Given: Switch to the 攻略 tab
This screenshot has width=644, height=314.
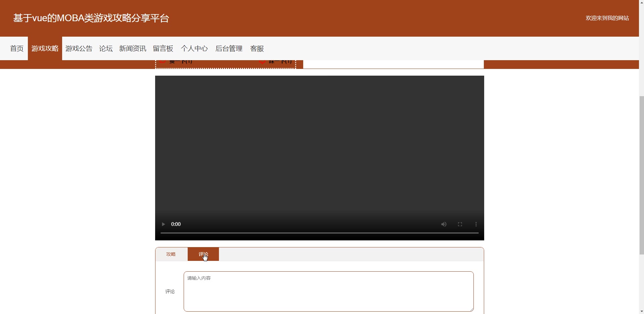Looking at the screenshot, I should 171,254.
